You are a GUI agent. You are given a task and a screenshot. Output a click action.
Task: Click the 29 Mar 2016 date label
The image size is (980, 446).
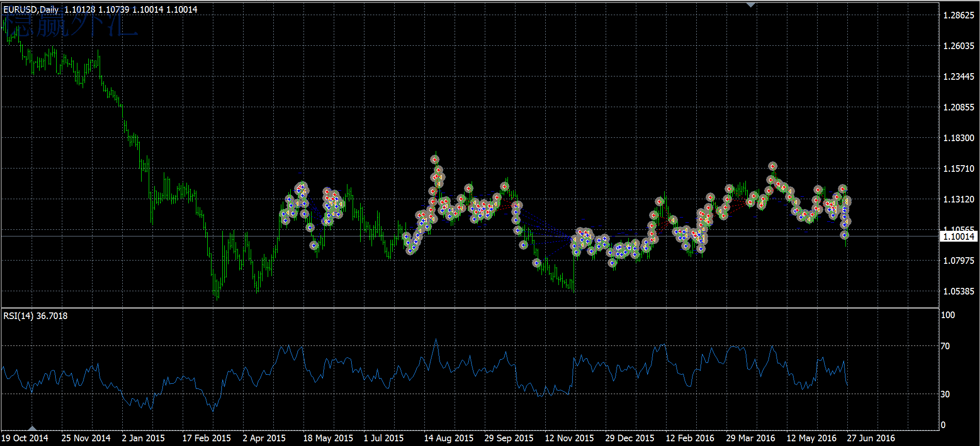tap(751, 438)
